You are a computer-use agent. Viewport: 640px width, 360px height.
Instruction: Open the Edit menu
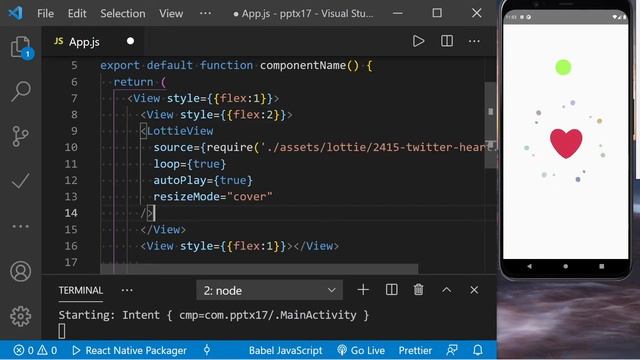coord(77,13)
